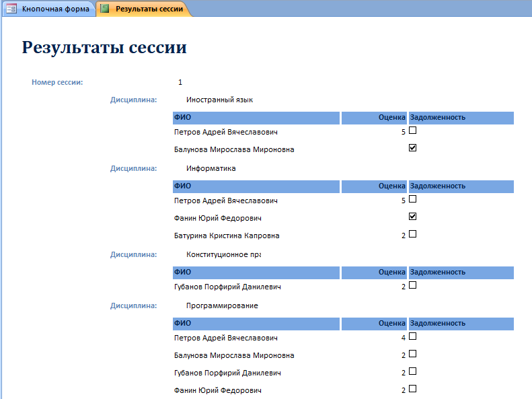The image size is (532, 399).
Task: Click Оценка header under Программирование
Action: (374, 324)
